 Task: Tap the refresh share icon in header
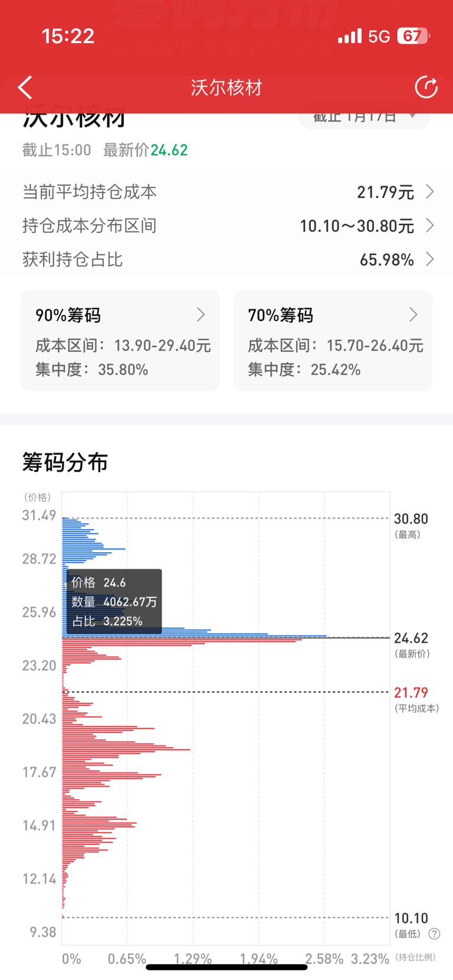pos(426,87)
